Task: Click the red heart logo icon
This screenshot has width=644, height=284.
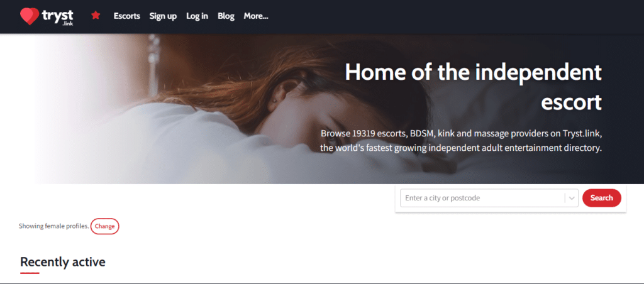Action: click(x=29, y=16)
